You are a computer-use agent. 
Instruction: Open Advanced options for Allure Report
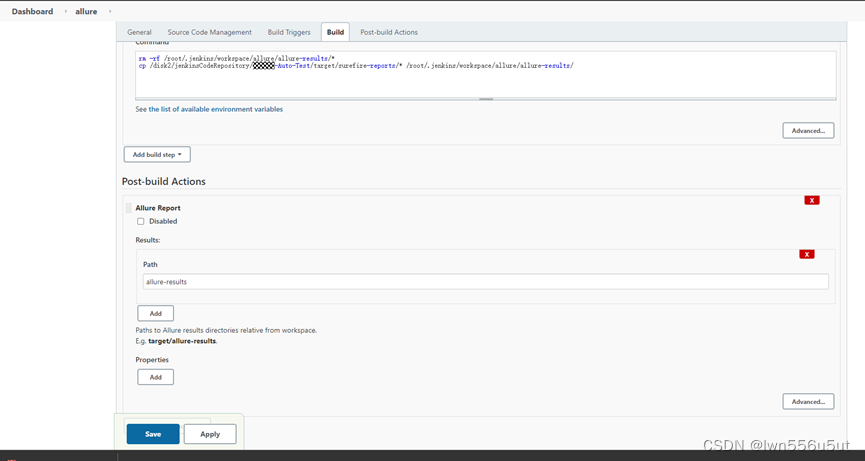point(808,401)
